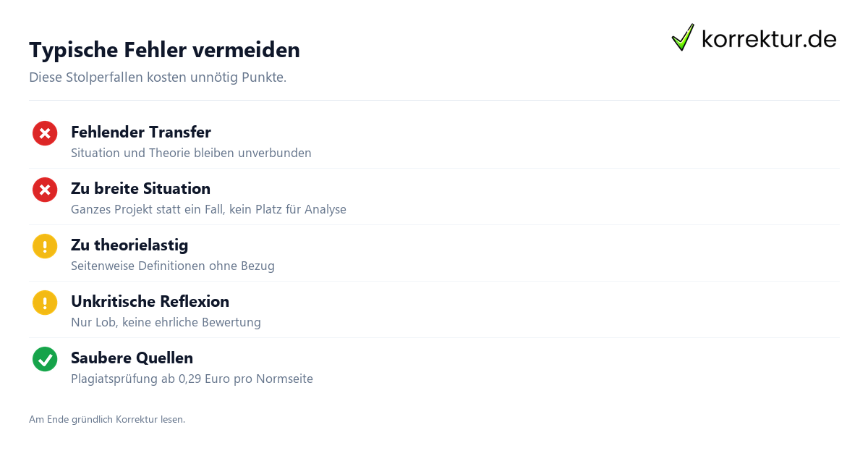Image resolution: width=868 pixels, height=456 pixels.
Task: Click description Seitenweise Definitionen ohne Bezug
Action: tap(173, 266)
